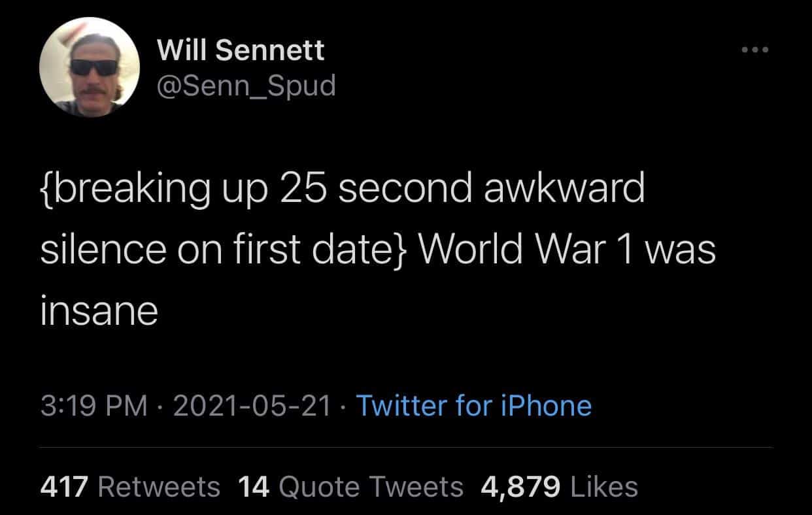Open Will Sennett's profile picture
The height and width of the screenshot is (515, 812).
(x=88, y=67)
